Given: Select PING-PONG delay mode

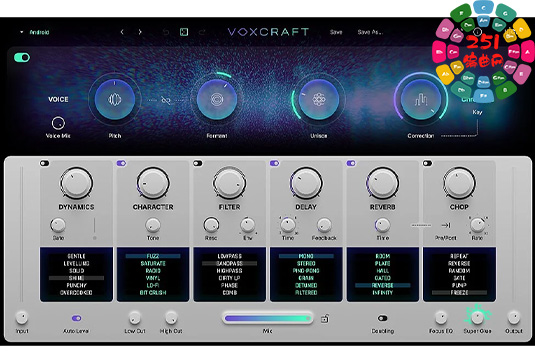Looking at the screenshot, I should tap(306, 271).
